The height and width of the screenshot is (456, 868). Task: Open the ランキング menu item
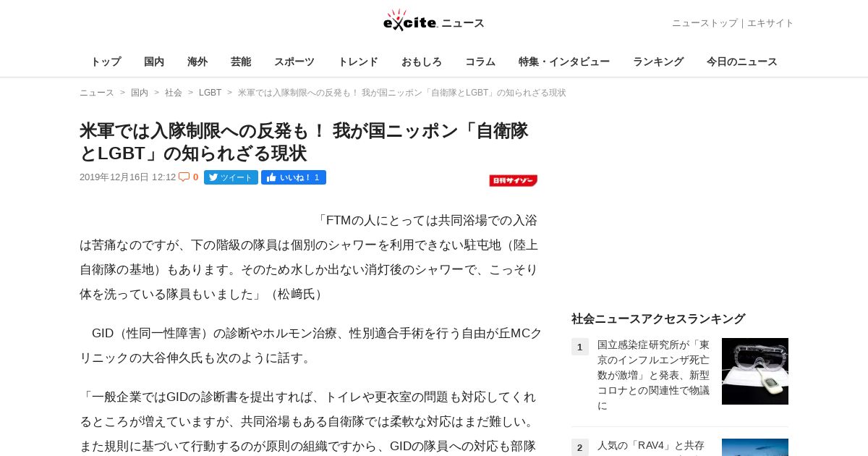(658, 62)
